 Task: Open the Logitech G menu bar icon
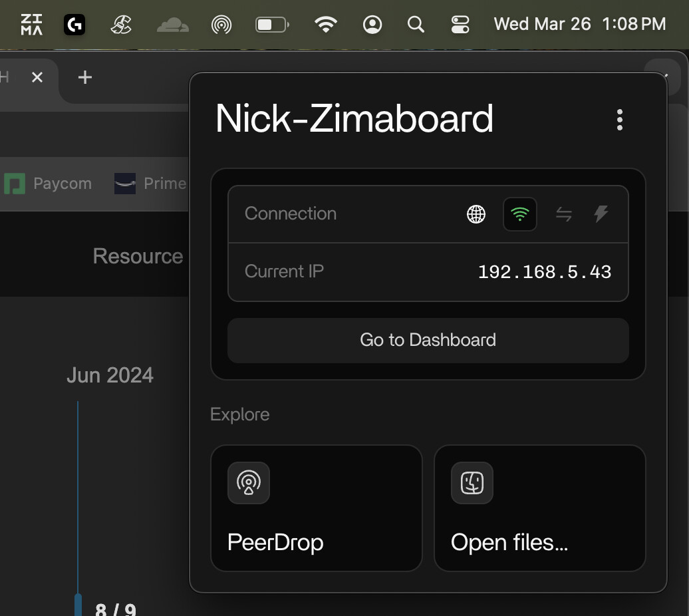(74, 25)
